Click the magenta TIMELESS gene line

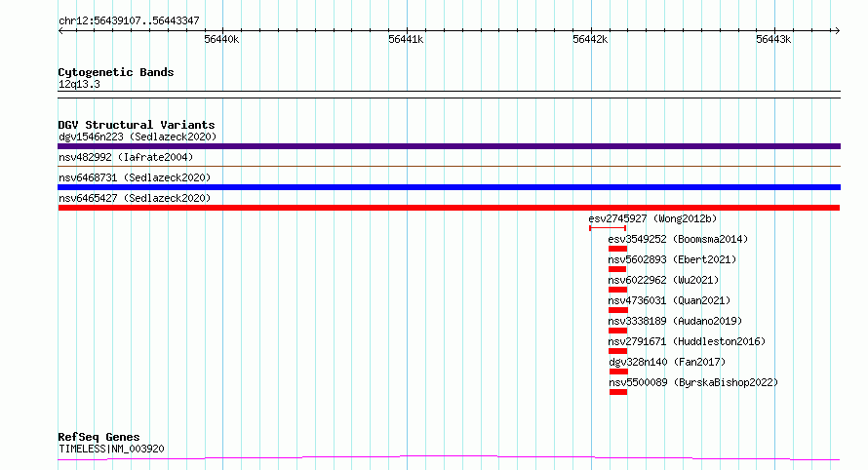point(449,457)
